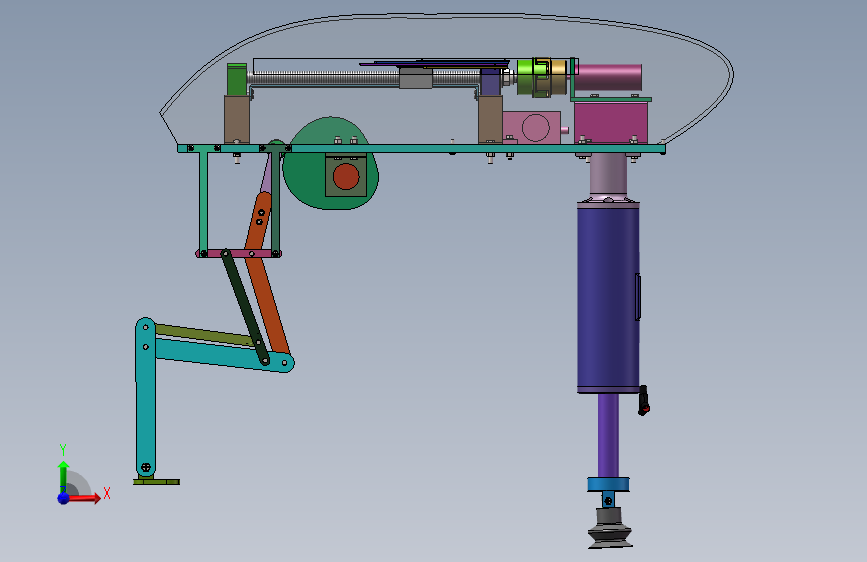
Task: Select the pink bearing block with circular hole
Action: [x=531, y=127]
